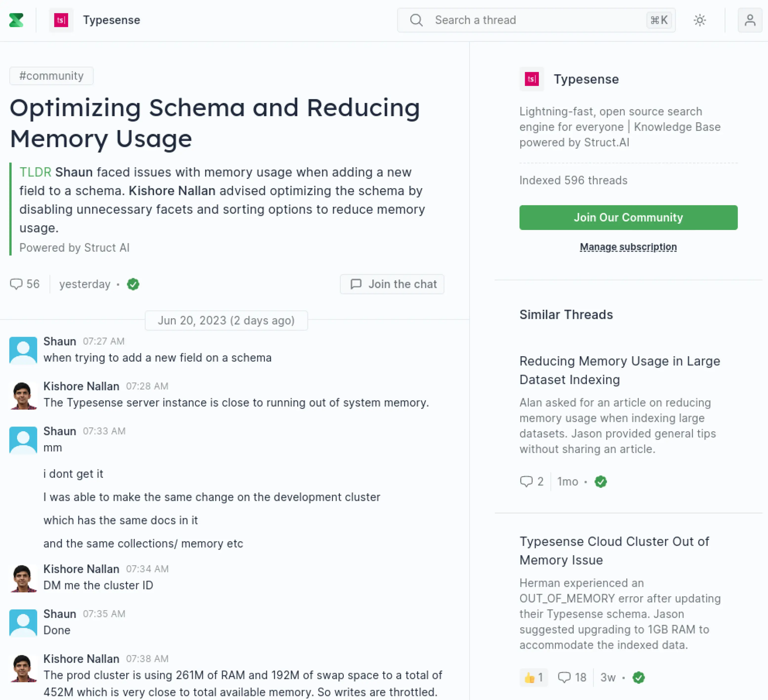This screenshot has width=768, height=700.
Task: Click the verified badge on Cloud Cluster thread
Action: click(x=639, y=678)
